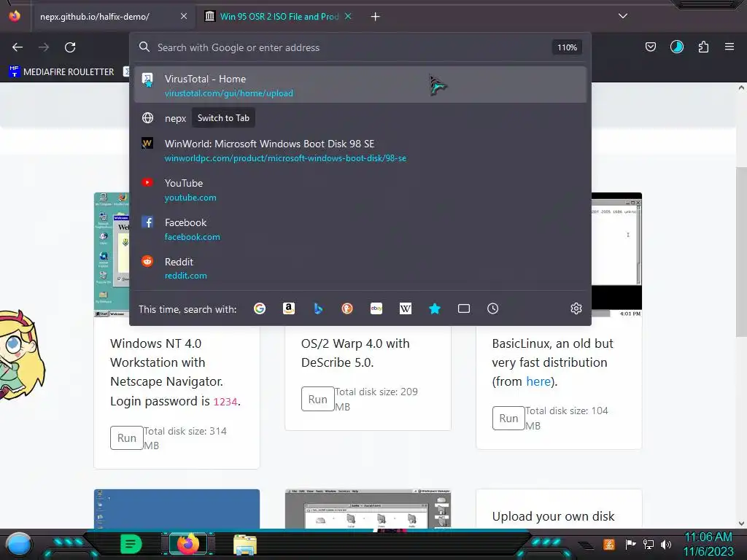Open Action Center flag tray icon

[630, 544]
